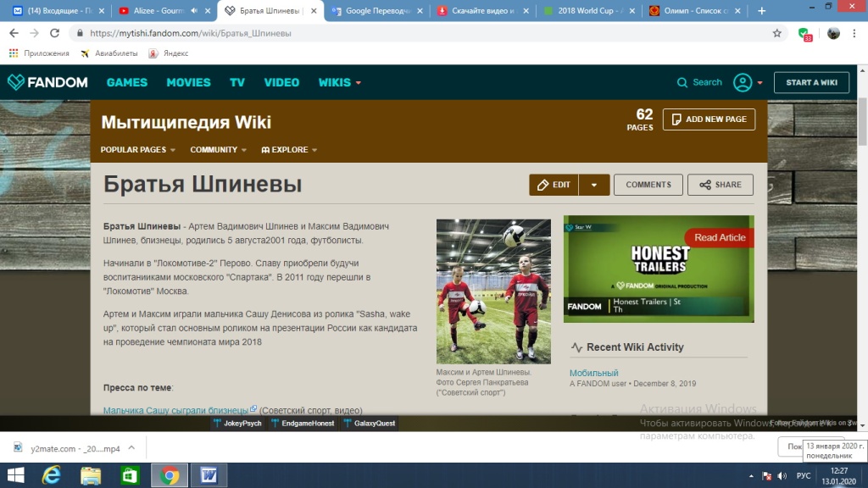Image resolution: width=868 pixels, height=488 pixels.
Task: Click the green shield extension icon
Action: coord(805,34)
